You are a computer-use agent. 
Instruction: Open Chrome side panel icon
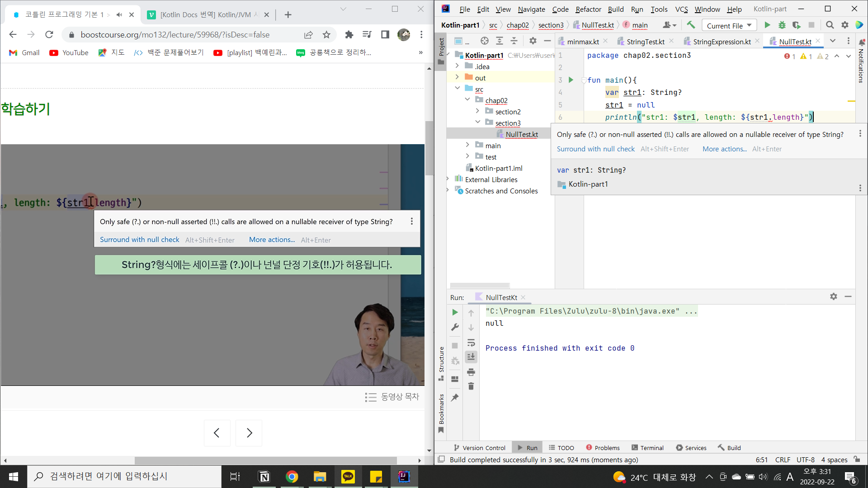(x=385, y=34)
